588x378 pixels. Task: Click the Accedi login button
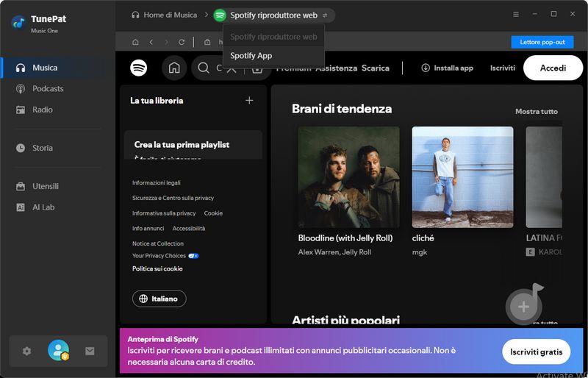click(553, 68)
